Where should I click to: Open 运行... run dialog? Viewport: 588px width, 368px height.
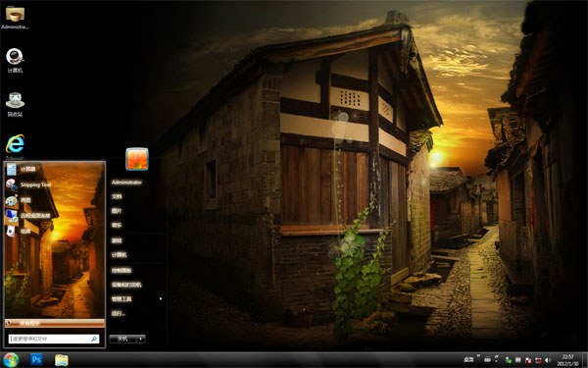pyautogui.click(x=119, y=313)
